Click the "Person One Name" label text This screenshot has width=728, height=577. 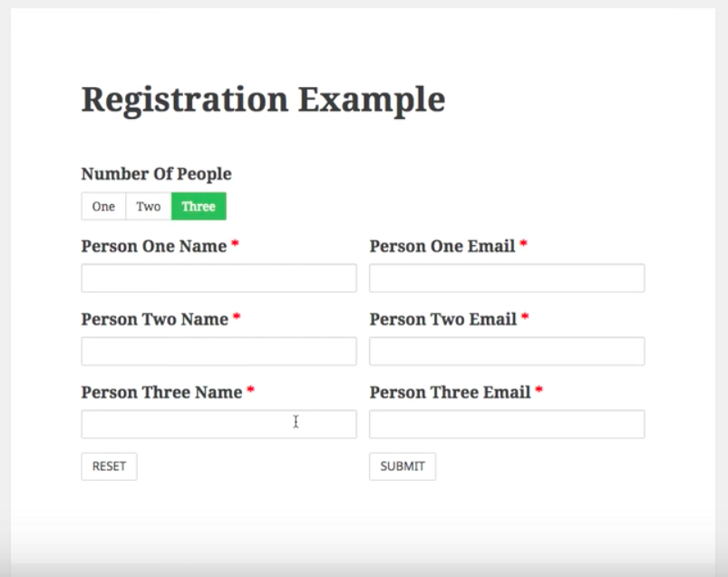click(154, 246)
